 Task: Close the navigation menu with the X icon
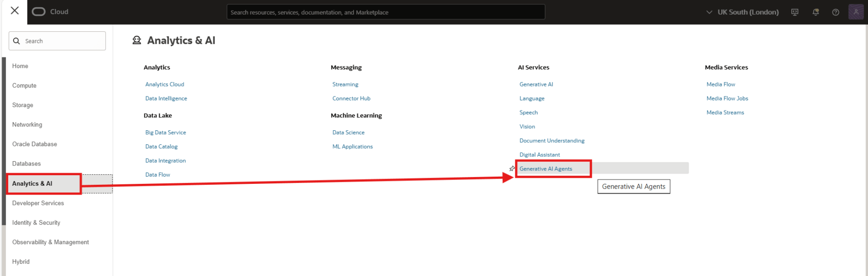pos(14,11)
